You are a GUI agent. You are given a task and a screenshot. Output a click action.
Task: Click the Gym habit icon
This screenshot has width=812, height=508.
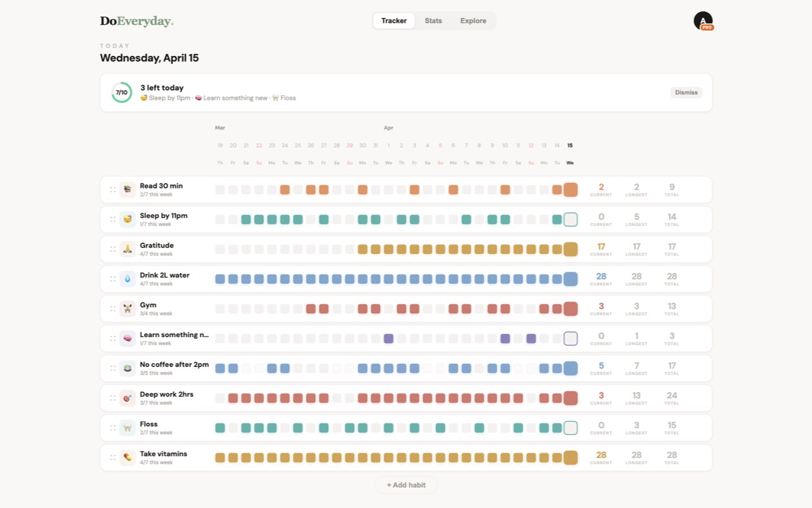(128, 309)
